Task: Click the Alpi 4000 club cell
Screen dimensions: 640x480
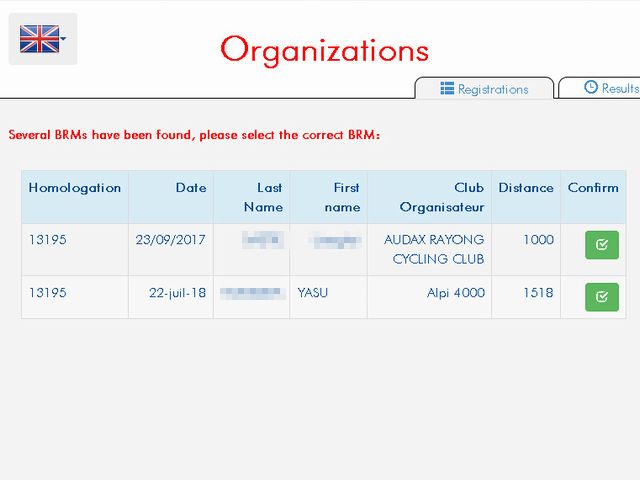Action: coord(455,293)
